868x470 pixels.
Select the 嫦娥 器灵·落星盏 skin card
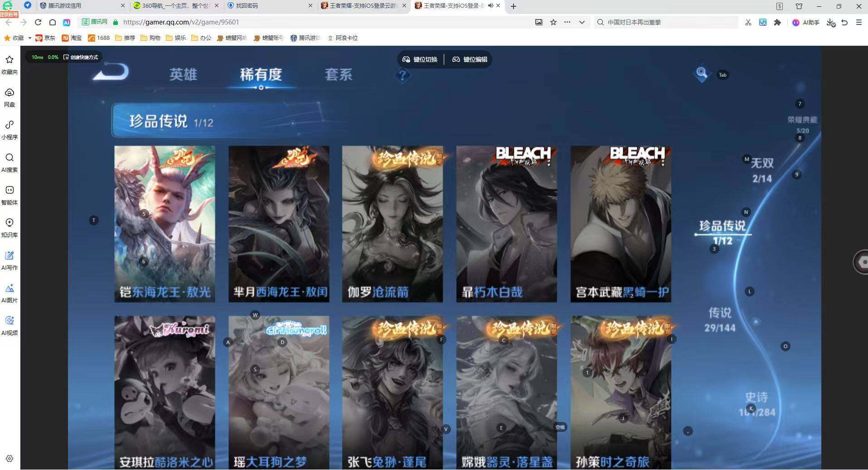pyautogui.click(x=507, y=392)
